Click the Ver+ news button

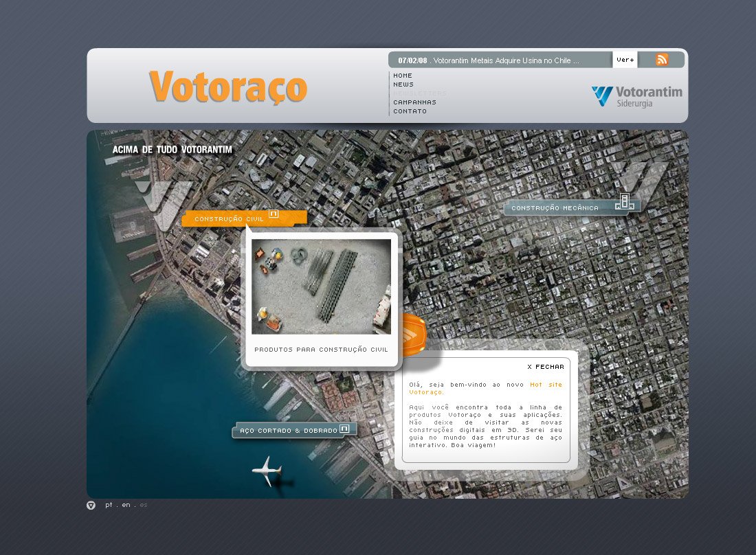(x=625, y=60)
